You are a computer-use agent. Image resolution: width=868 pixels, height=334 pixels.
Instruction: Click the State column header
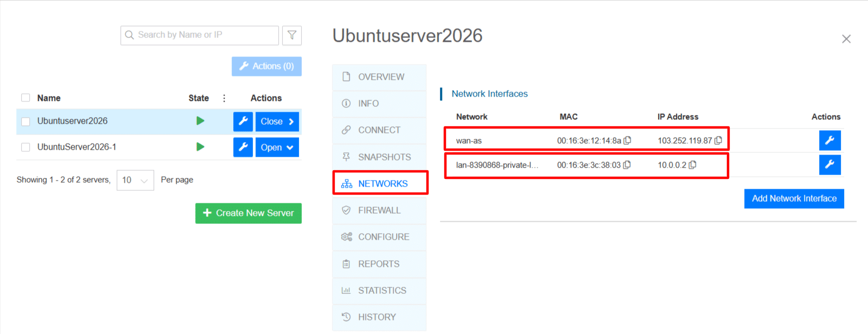pyautogui.click(x=199, y=98)
